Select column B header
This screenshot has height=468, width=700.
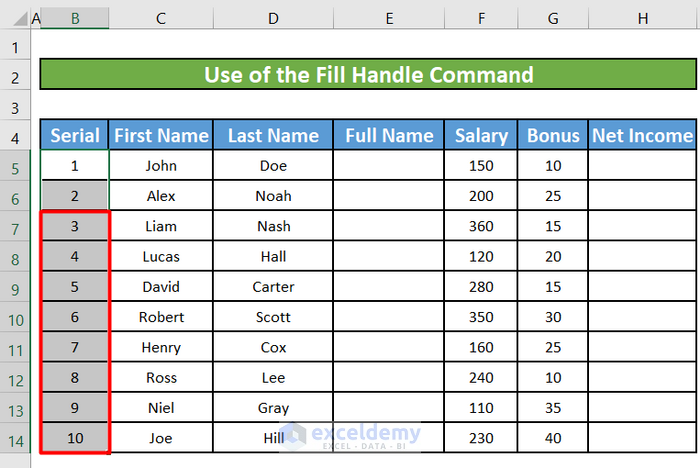pyautogui.click(x=75, y=17)
